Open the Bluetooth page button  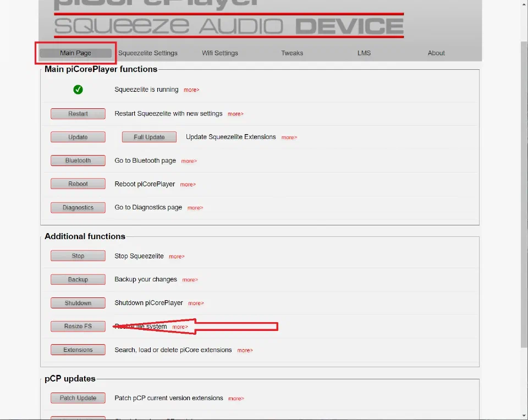78,161
